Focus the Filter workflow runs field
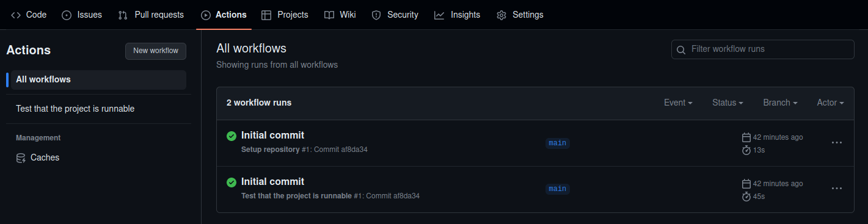The image size is (868, 224). coord(763,49)
